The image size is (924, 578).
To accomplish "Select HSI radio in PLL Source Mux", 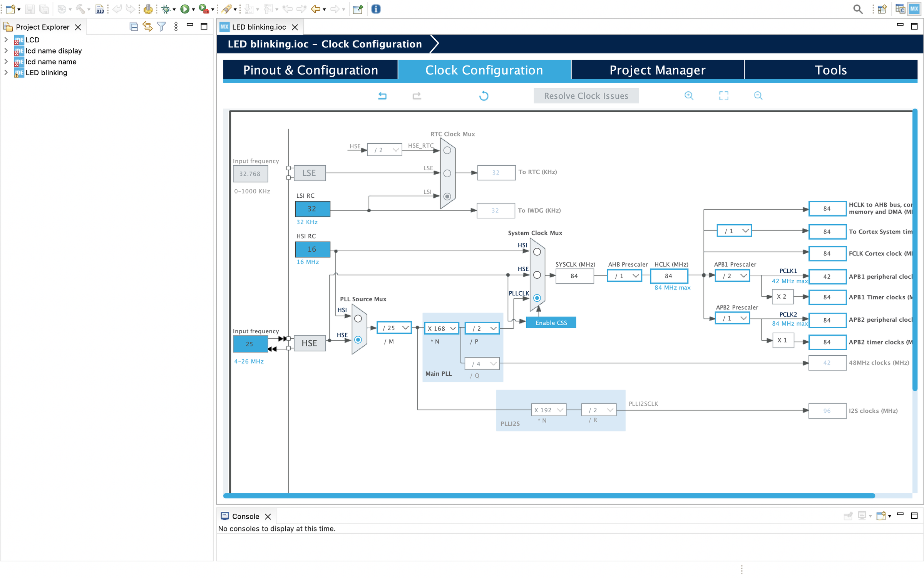I will (x=358, y=319).
